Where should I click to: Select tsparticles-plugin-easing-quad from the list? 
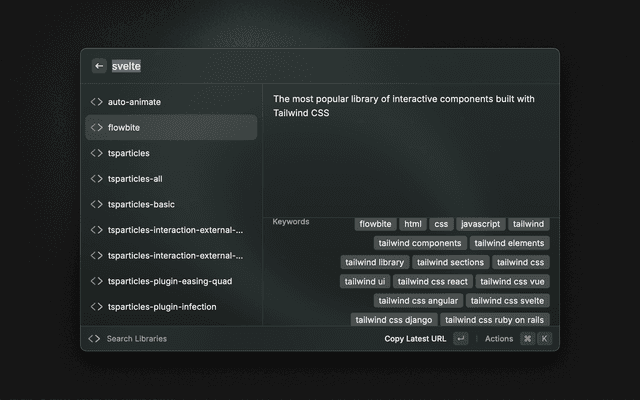click(170, 281)
